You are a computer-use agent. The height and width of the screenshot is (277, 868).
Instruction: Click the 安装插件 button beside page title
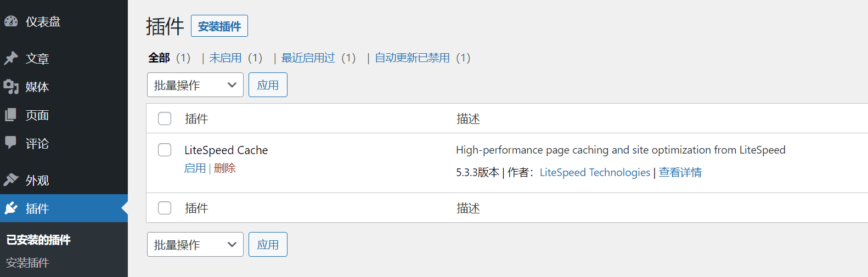coord(219,26)
